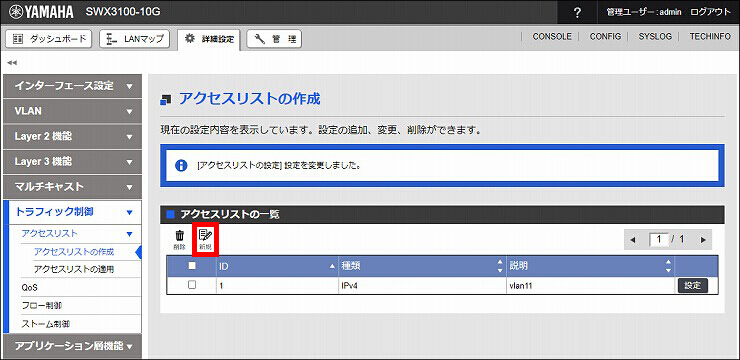Screen dimensions: 740x360
Task: Open アクセスリストの適用 menu item
Action: (x=74, y=269)
